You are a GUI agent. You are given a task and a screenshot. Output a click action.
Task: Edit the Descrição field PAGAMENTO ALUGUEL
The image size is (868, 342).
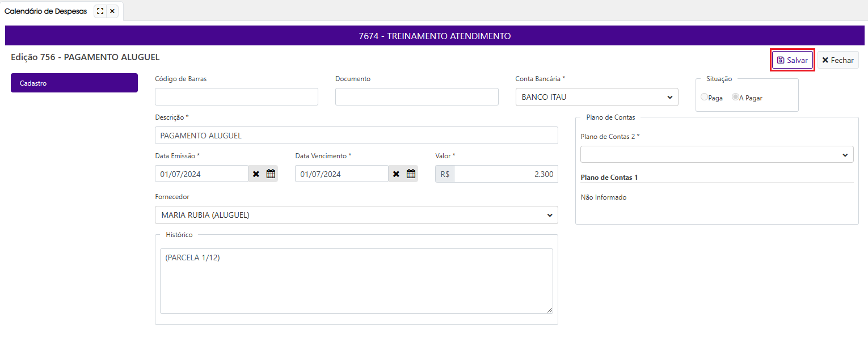pyautogui.click(x=356, y=136)
